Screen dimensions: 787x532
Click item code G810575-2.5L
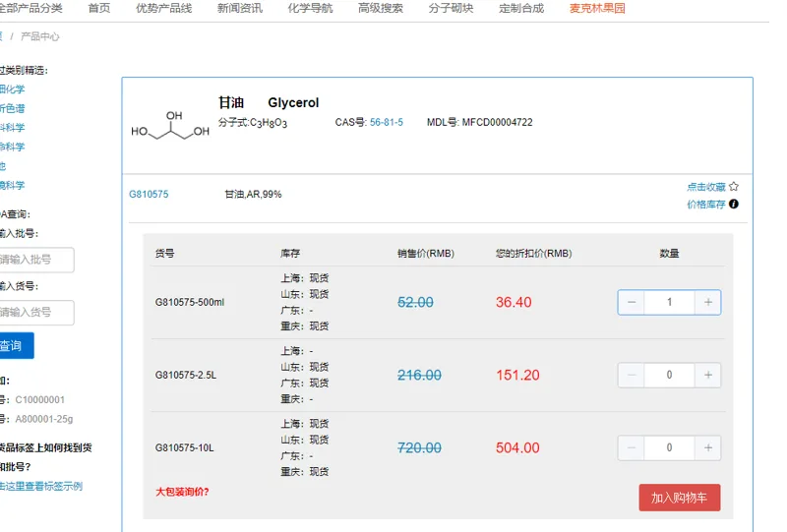(186, 375)
